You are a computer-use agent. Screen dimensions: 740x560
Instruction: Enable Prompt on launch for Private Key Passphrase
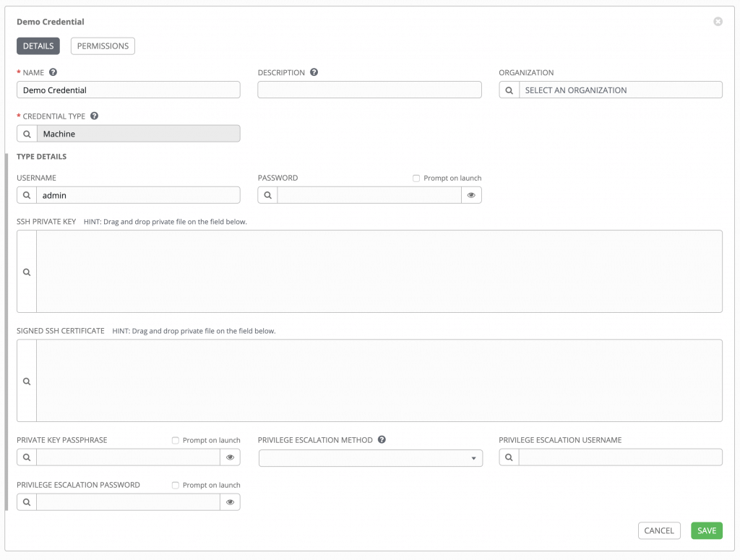pyautogui.click(x=176, y=440)
